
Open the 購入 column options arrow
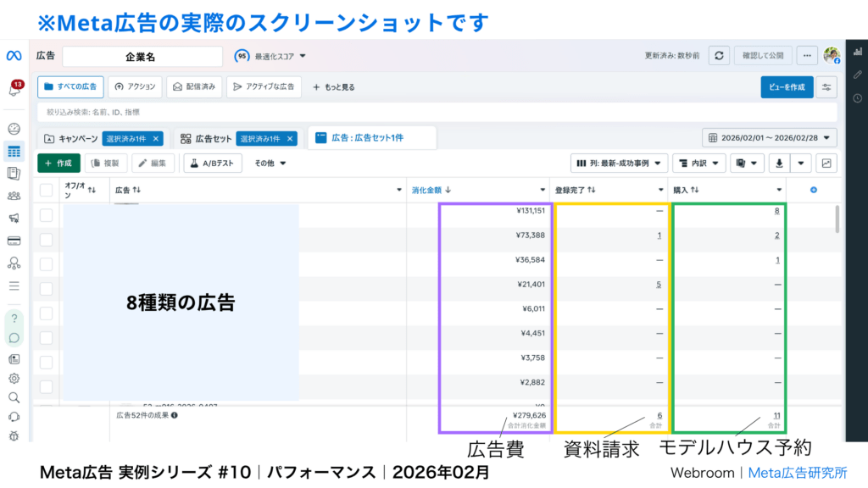point(779,190)
